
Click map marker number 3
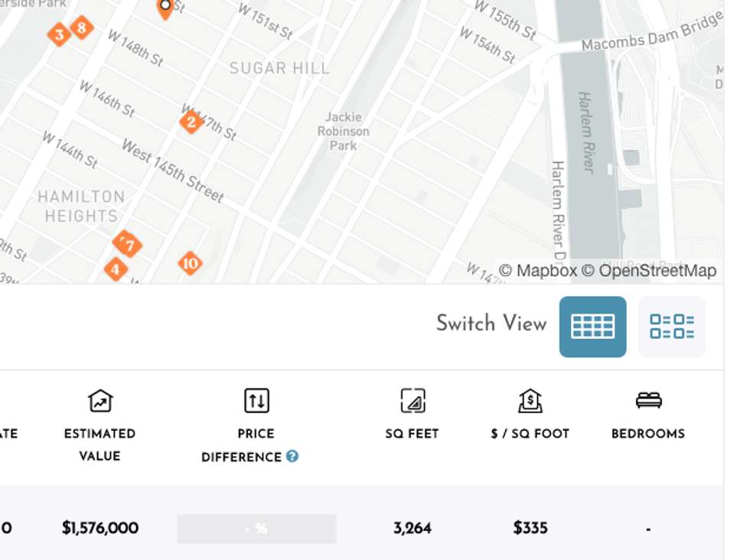(59, 34)
